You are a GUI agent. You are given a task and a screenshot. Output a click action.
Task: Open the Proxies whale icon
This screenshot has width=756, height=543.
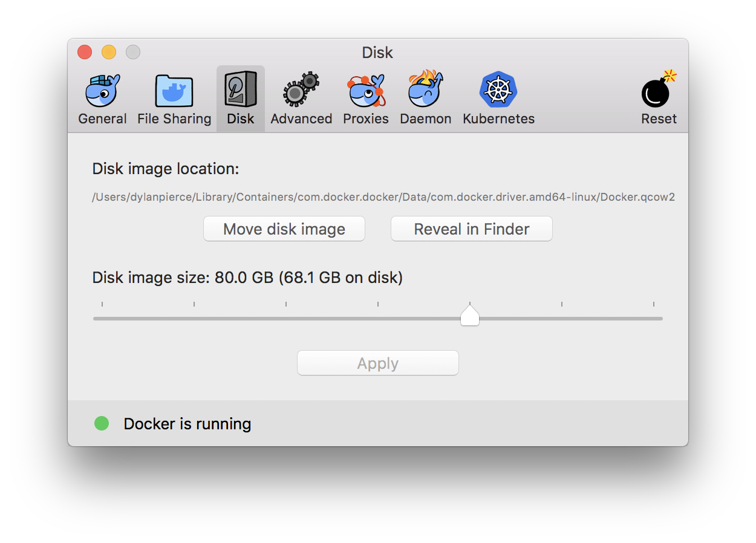365,91
